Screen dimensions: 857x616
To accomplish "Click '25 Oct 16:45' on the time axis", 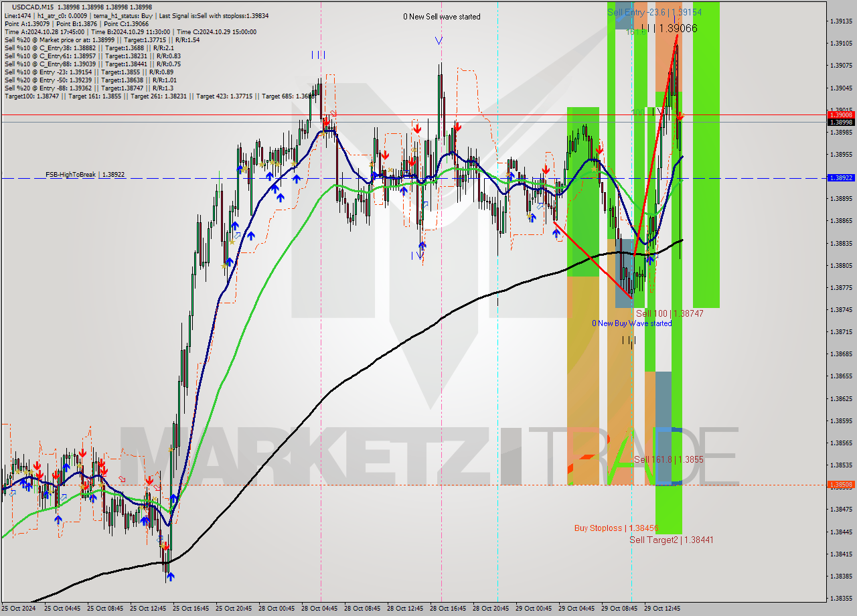I will [x=191, y=609].
